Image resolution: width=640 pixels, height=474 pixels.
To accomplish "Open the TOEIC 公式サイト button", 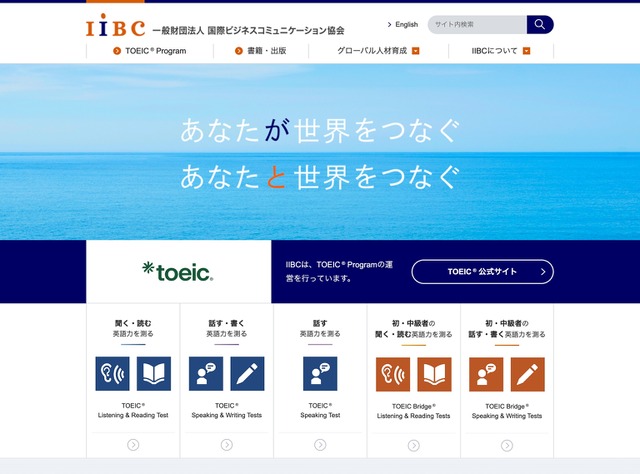I will click(482, 271).
